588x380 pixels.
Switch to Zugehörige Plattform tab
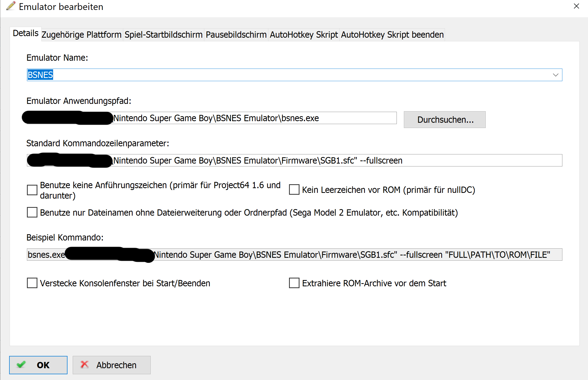pyautogui.click(x=82, y=35)
